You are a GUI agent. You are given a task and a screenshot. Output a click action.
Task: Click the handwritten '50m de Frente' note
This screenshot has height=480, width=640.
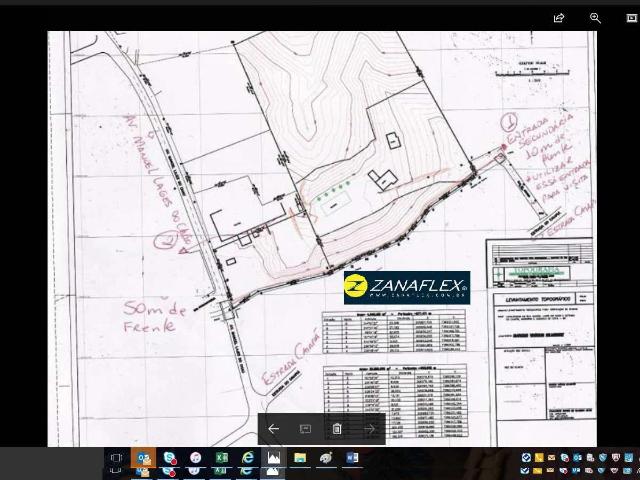coord(154,316)
